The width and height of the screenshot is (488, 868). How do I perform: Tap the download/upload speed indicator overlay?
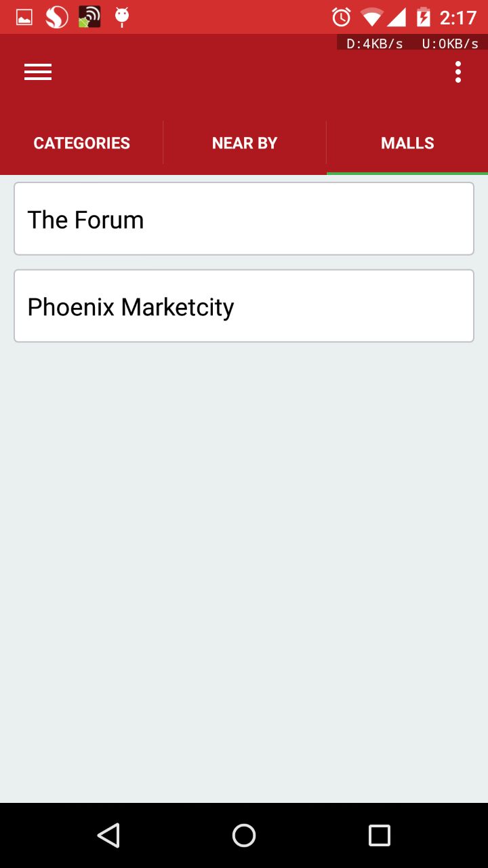pyautogui.click(x=412, y=43)
